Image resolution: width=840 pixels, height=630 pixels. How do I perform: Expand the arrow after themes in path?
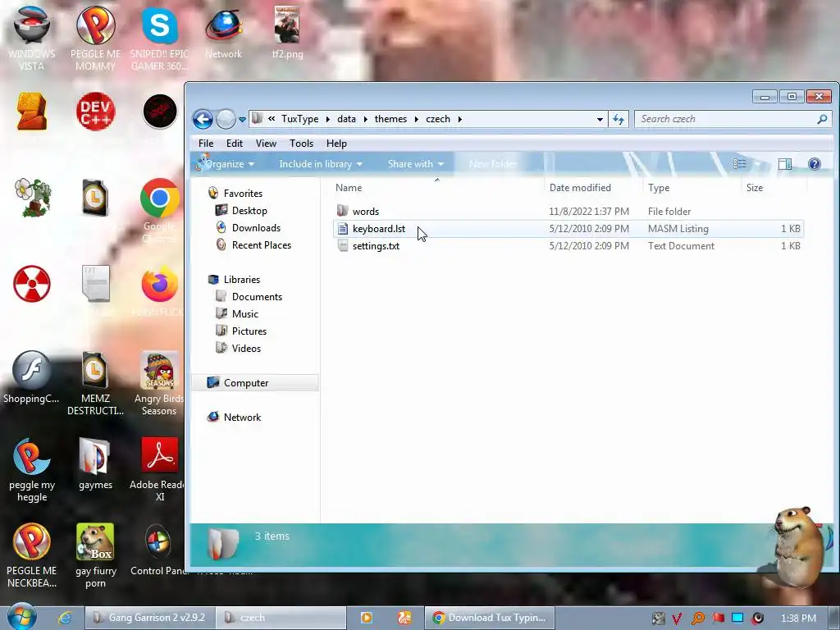pyautogui.click(x=416, y=119)
